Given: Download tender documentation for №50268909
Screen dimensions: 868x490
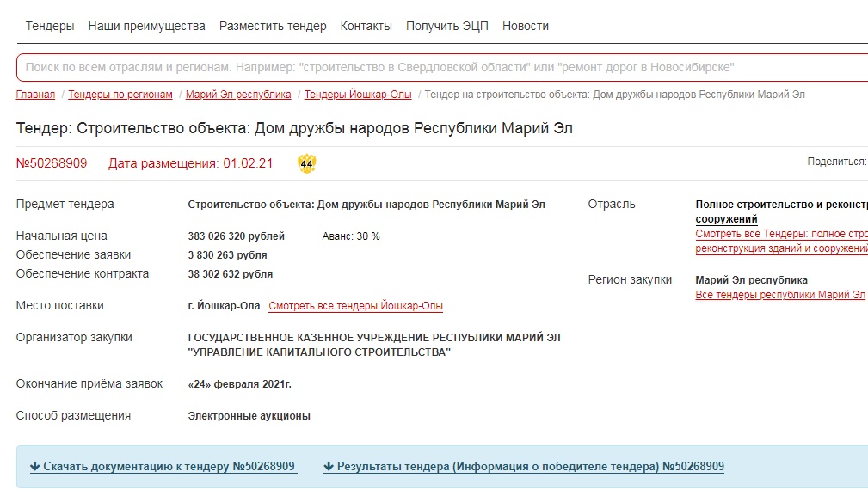Looking at the screenshot, I should pos(163,467).
